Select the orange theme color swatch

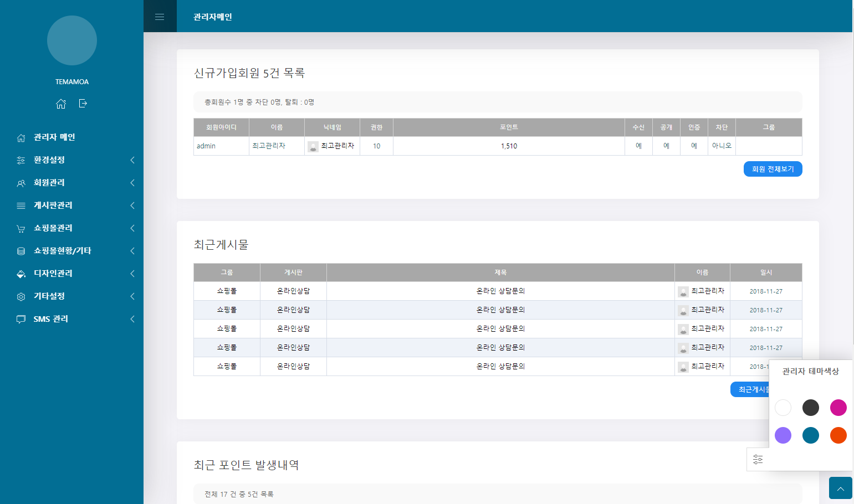click(x=838, y=435)
